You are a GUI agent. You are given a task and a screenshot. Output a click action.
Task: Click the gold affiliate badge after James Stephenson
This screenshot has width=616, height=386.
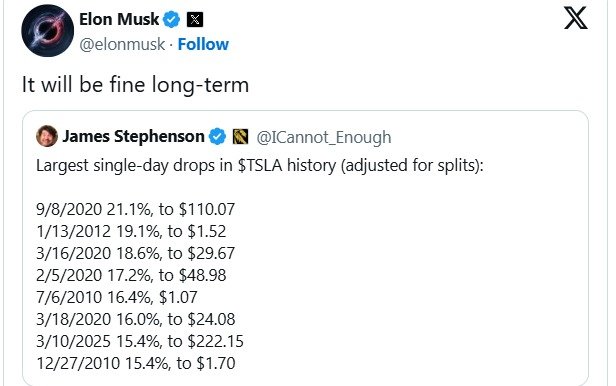[240, 137]
